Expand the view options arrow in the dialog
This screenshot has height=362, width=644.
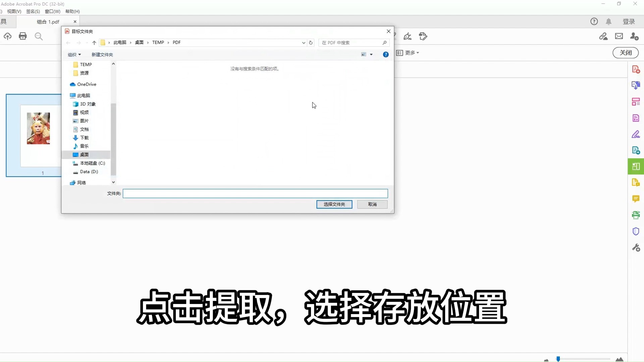click(372, 54)
